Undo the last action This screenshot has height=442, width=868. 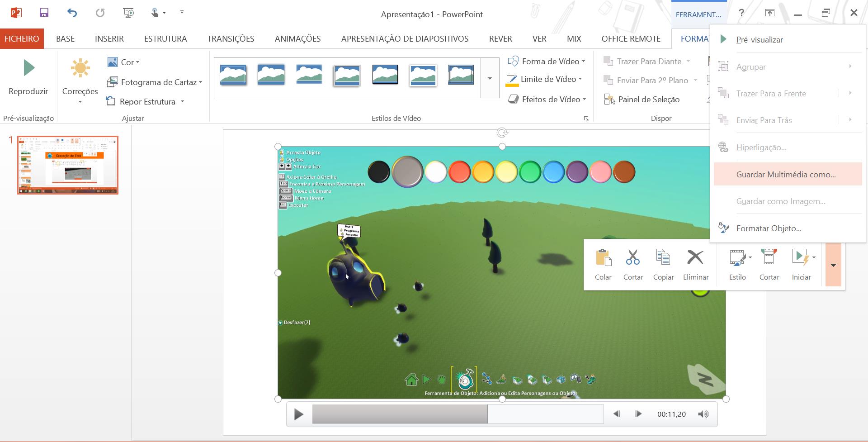72,13
